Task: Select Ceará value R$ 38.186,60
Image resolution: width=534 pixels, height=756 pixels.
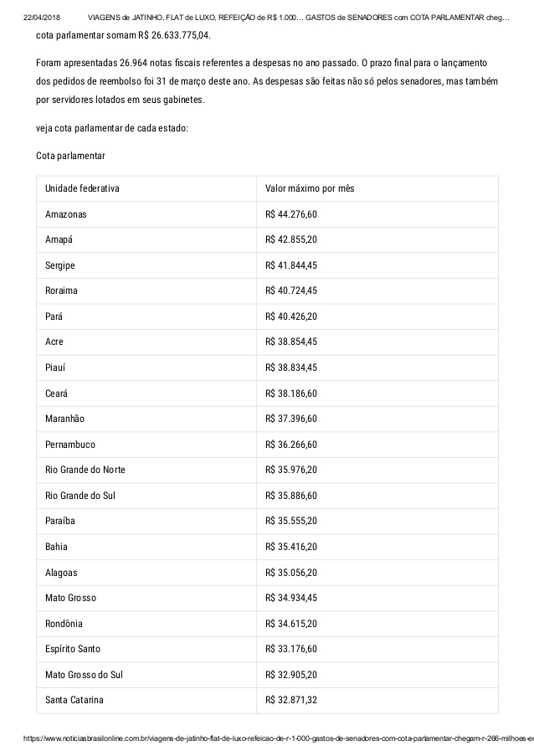Action: click(291, 393)
